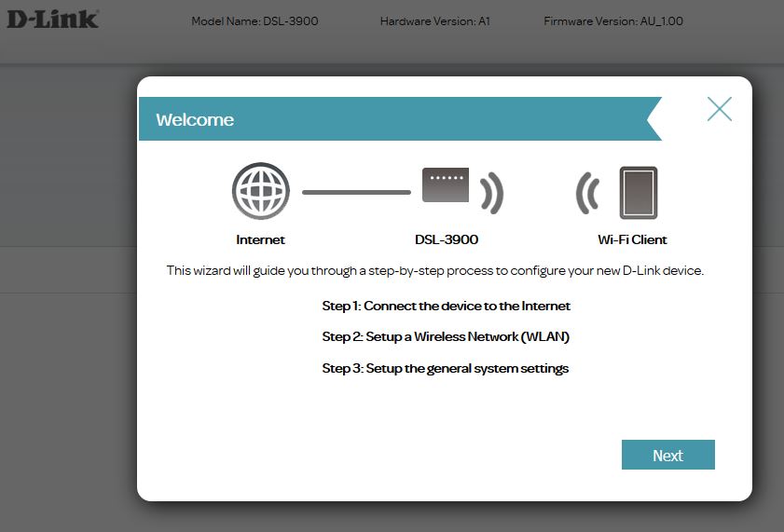Viewport: 784px width, 532px height.
Task: Click the DSL-3900 label under the router
Action: pos(447,239)
